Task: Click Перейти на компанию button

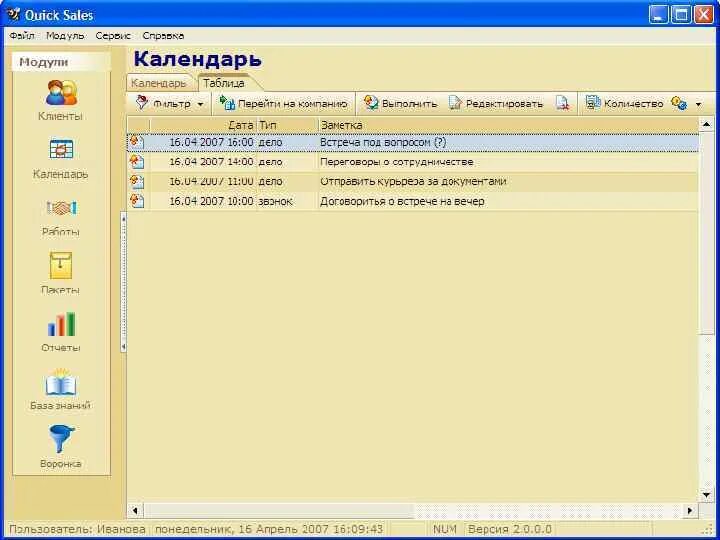Action: pyautogui.click(x=283, y=103)
